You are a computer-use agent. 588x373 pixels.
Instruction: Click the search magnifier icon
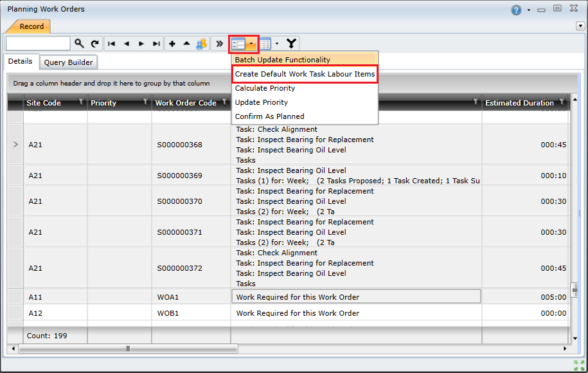79,44
